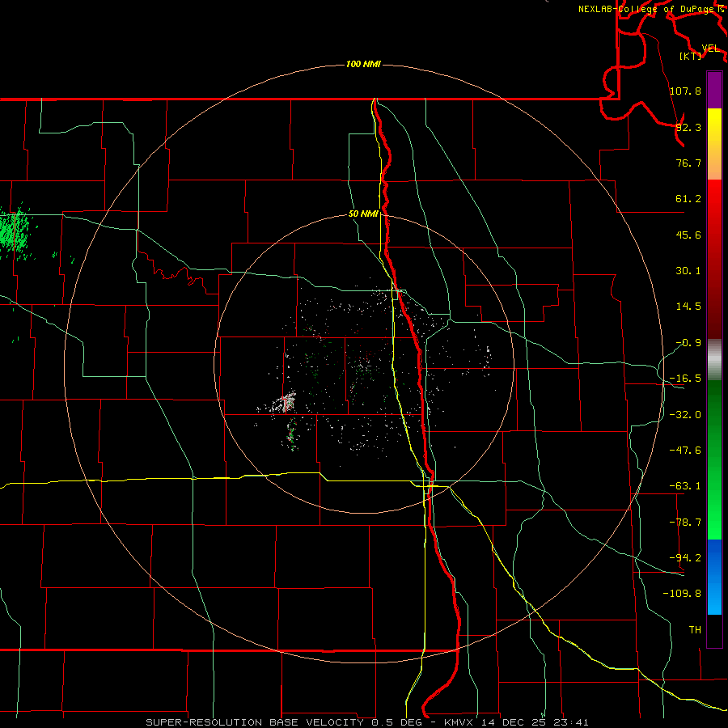Pick the gray near-zero color bar segment
This screenshot has width=728, height=728.
pos(714,360)
